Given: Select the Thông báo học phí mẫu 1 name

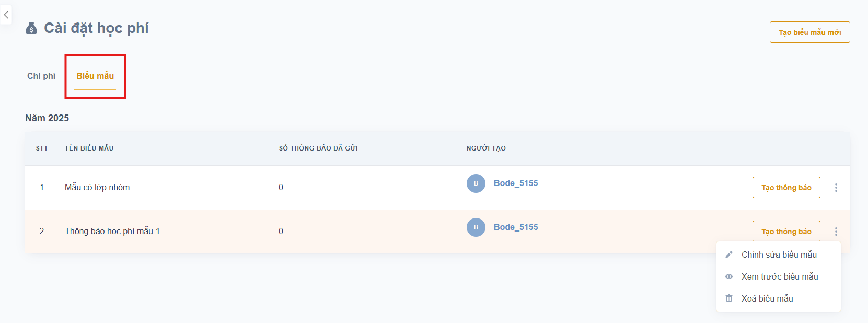Looking at the screenshot, I should pyautogui.click(x=112, y=232).
